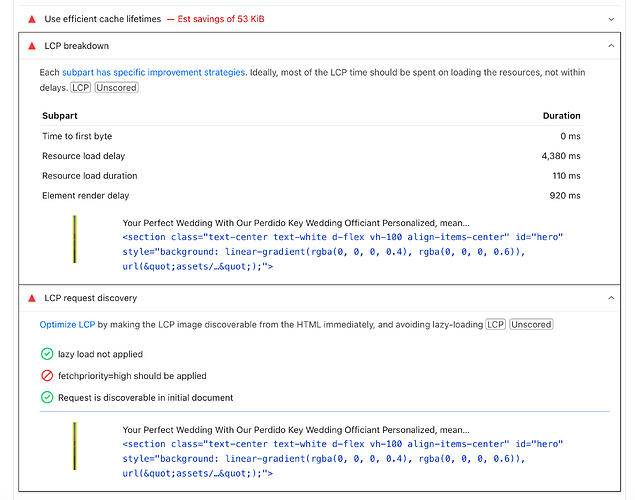Expand the Use efficient cache lifetimes audit
The image size is (635, 500).
611,19
